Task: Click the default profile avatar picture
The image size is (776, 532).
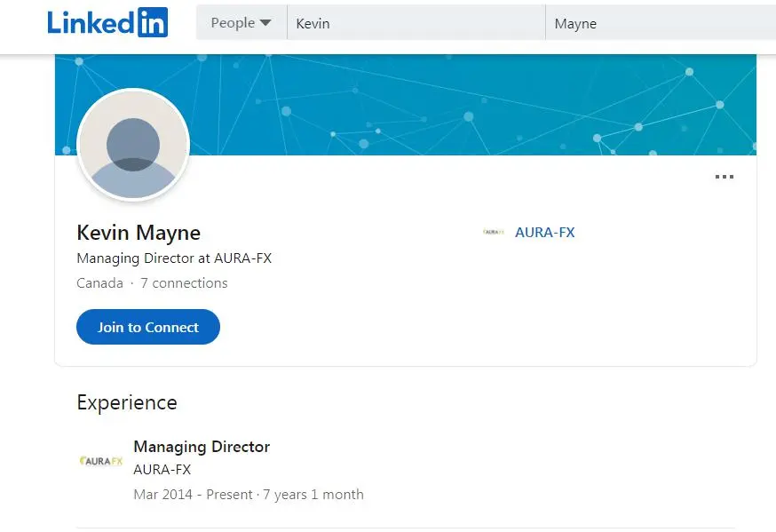Action: coord(133,145)
